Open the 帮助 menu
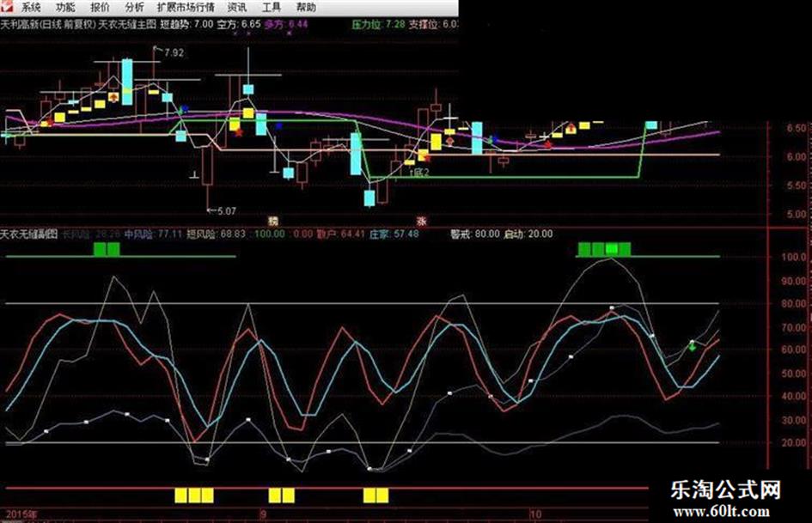 [306, 7]
